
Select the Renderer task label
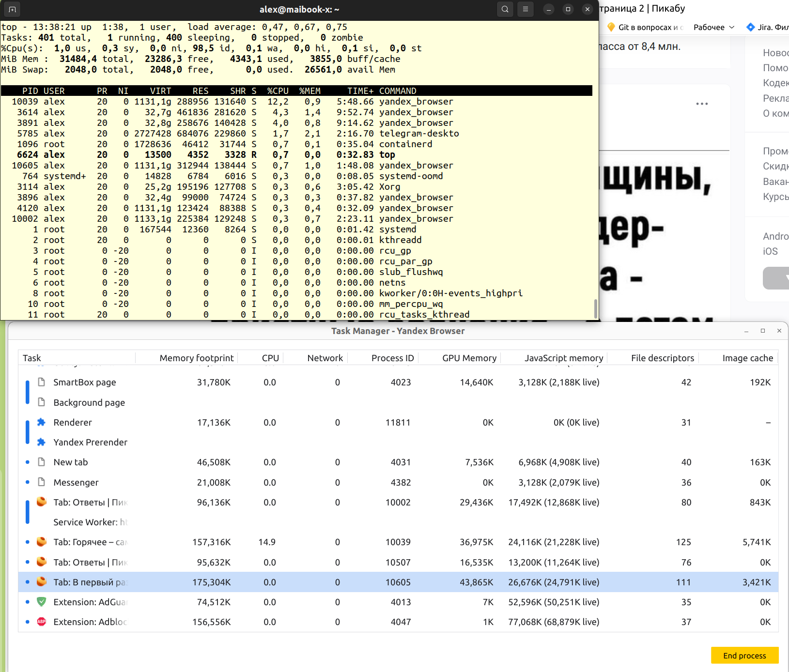tap(73, 422)
